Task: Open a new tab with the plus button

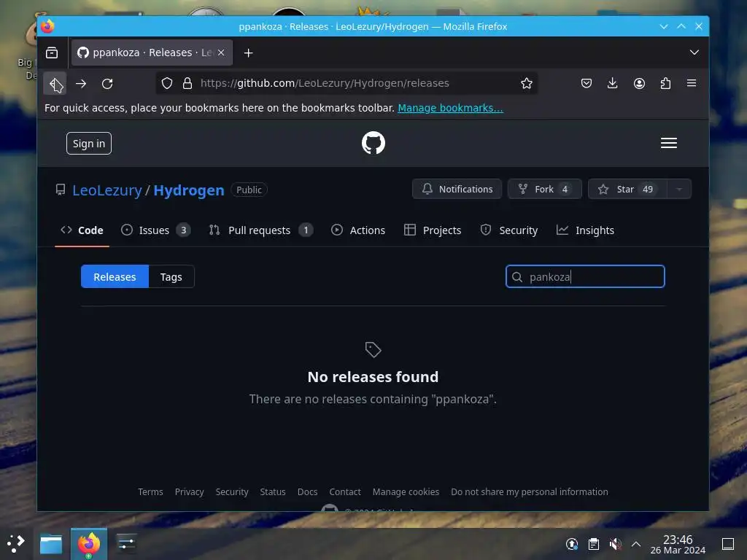Action: [x=248, y=52]
